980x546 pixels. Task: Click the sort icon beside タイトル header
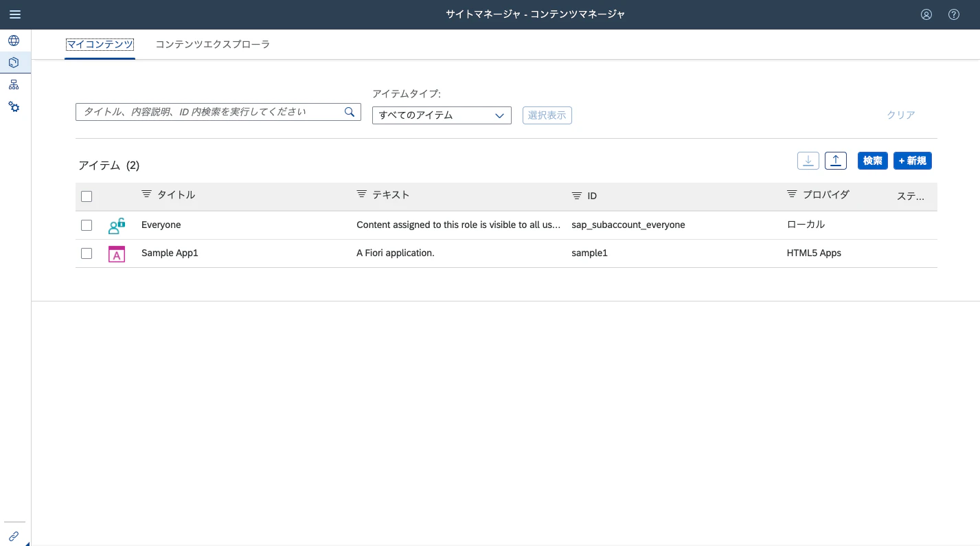point(146,194)
